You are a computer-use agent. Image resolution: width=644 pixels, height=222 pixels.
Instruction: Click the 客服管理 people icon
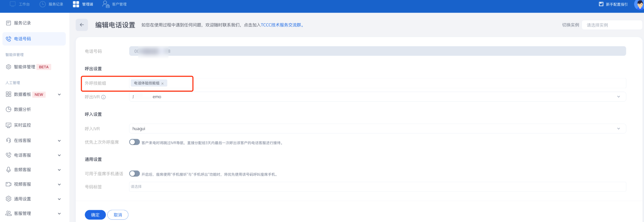9,213
